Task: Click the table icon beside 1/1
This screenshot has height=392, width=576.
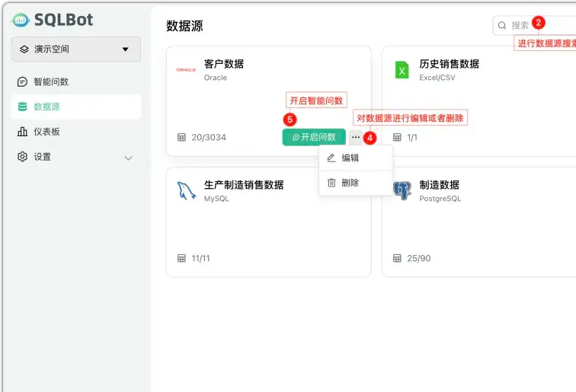Action: [x=397, y=137]
